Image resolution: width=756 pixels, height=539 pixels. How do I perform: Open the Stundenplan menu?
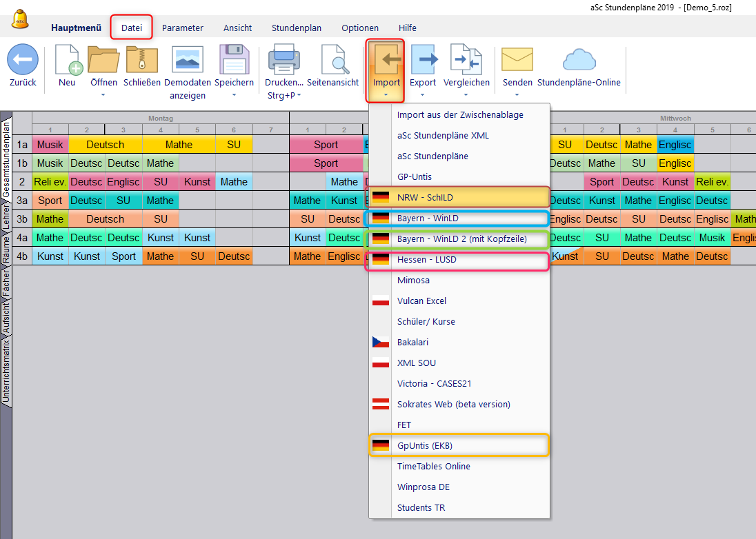[297, 28]
